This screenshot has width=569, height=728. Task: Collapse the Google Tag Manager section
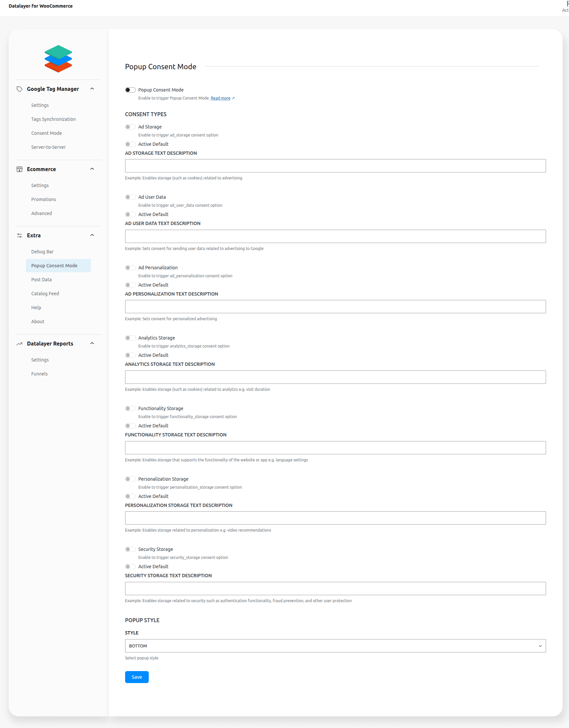click(x=92, y=89)
